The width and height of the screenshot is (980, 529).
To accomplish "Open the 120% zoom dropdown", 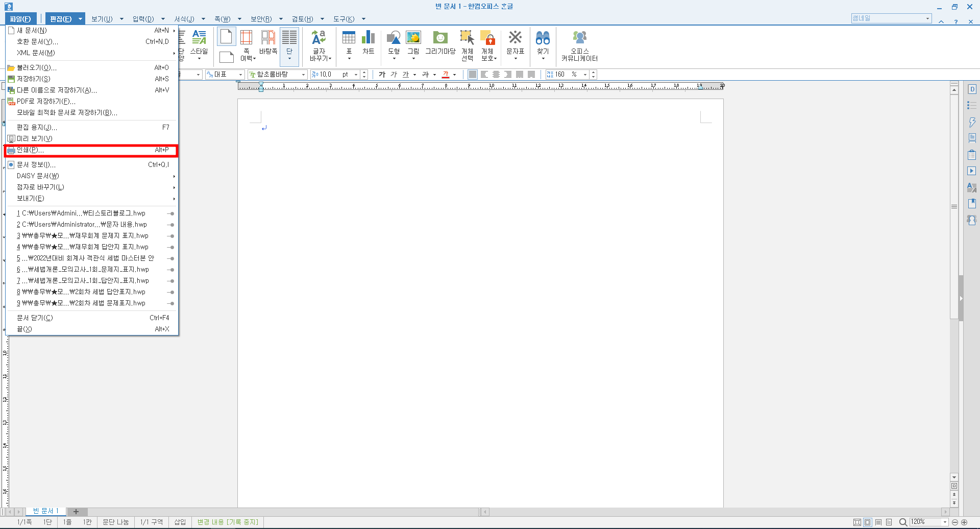I will click(x=945, y=522).
